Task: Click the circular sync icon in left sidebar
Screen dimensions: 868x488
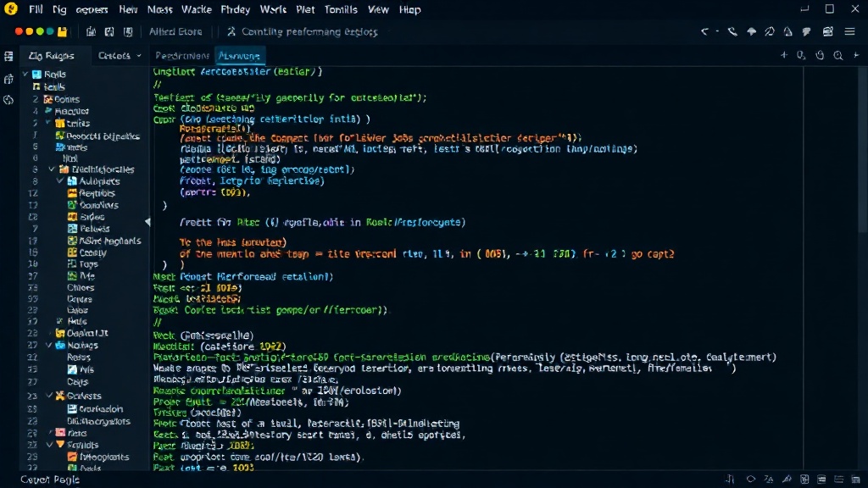Action: click(x=8, y=100)
